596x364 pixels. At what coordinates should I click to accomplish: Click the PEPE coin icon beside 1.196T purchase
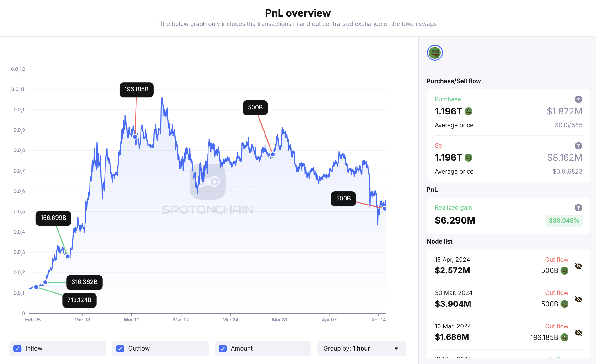click(468, 111)
